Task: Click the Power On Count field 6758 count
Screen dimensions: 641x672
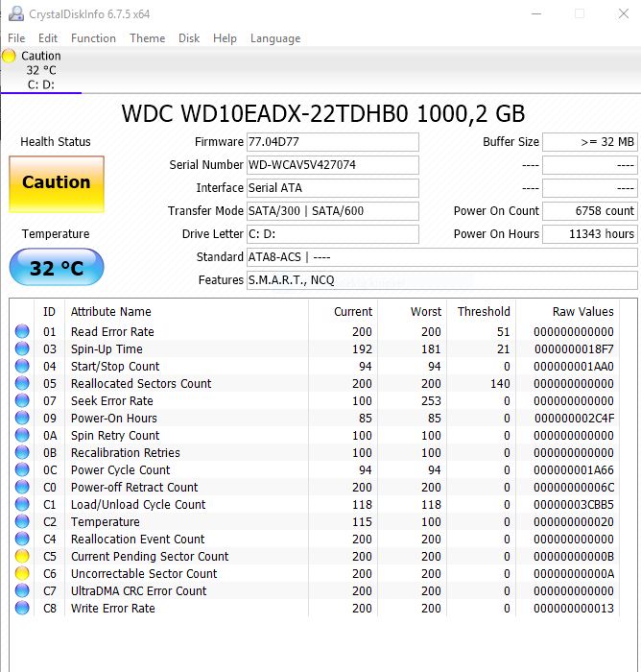Action: pyautogui.click(x=590, y=211)
